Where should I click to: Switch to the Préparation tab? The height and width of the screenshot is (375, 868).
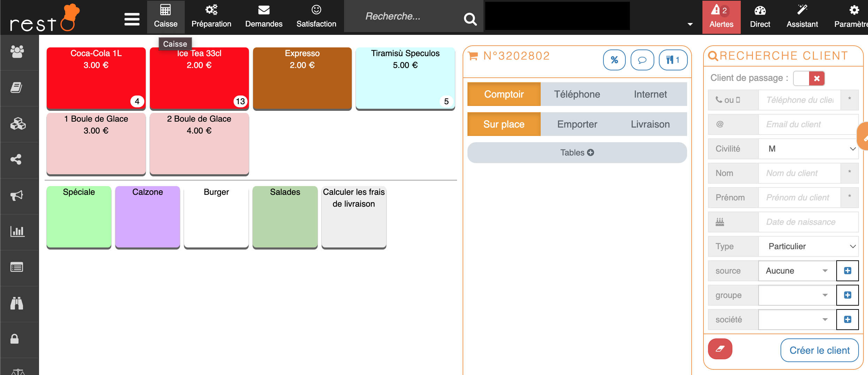click(211, 17)
